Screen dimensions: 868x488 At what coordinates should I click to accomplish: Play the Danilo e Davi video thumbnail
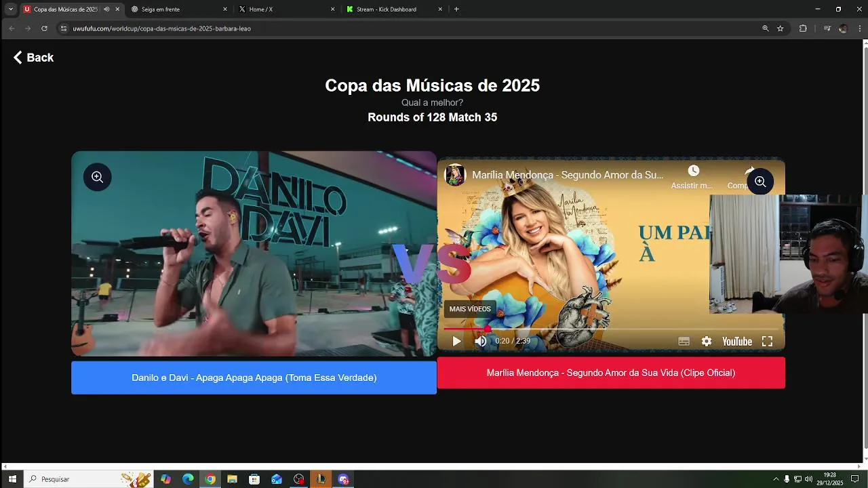(x=254, y=253)
